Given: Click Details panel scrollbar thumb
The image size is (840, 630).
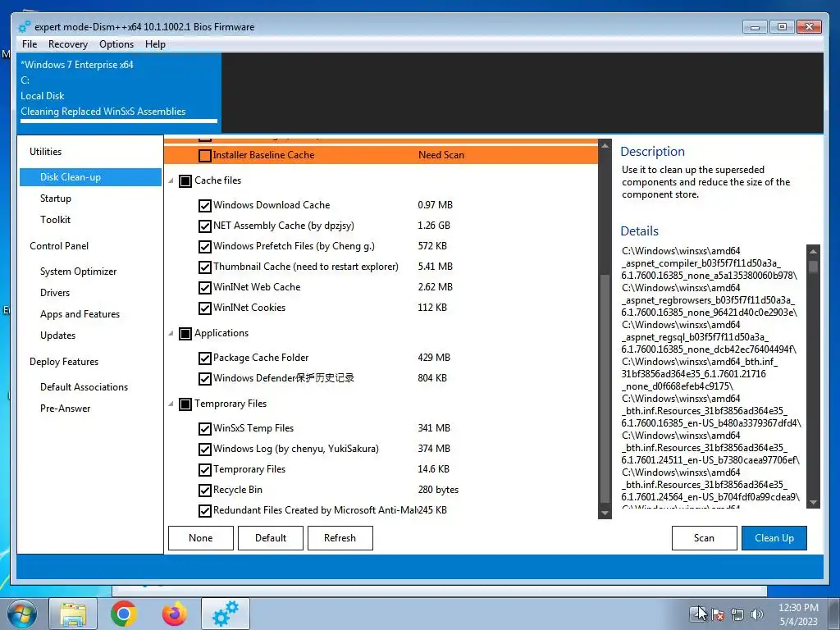Looking at the screenshot, I should (813, 267).
